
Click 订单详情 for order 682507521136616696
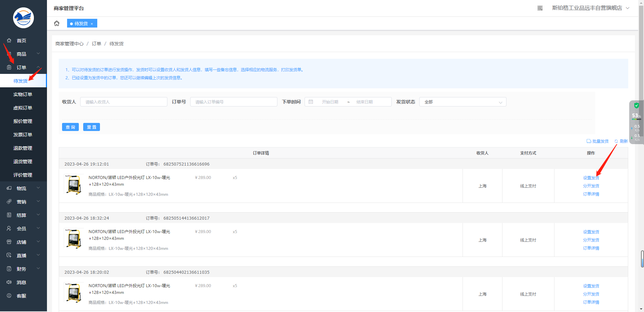591,194
